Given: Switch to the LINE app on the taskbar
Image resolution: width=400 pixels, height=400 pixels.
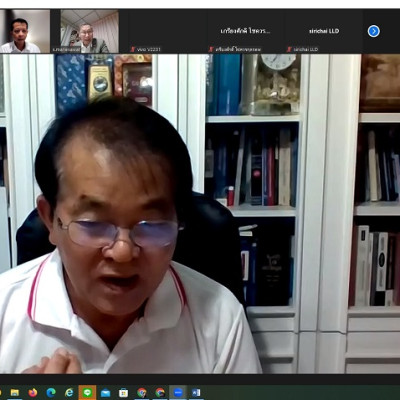Looking at the screenshot, I should tap(87, 392).
